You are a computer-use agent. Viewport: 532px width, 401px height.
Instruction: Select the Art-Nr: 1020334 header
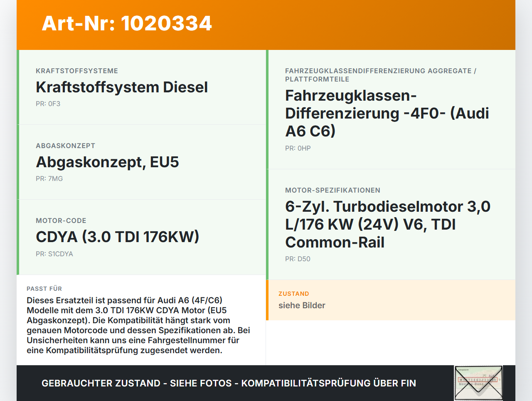click(x=126, y=24)
